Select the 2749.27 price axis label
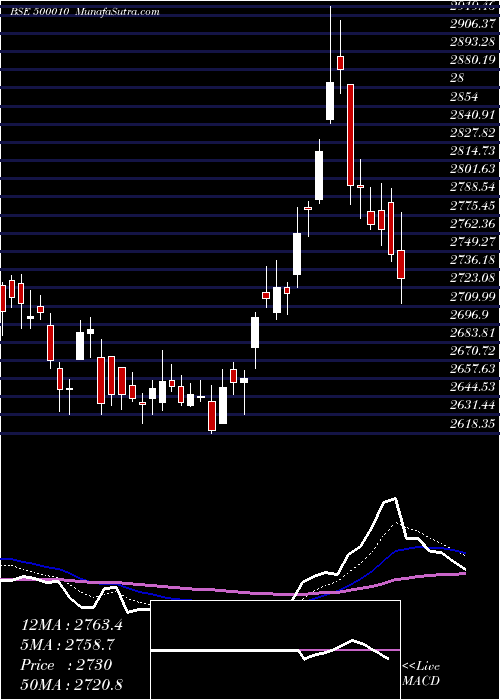Image resolution: width=500 pixels, height=700 pixels. coord(473,242)
